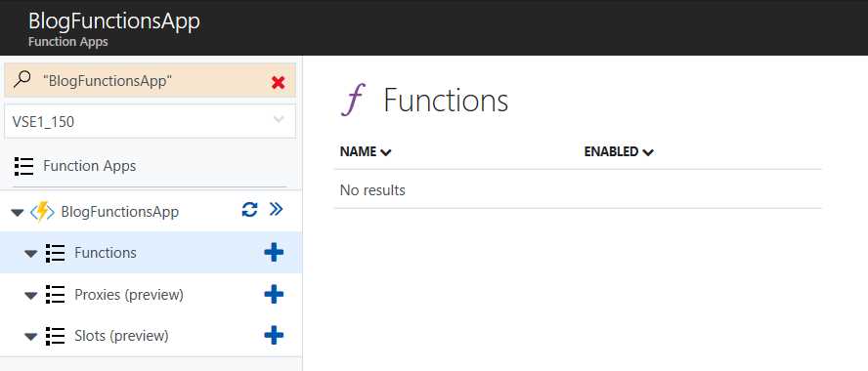Click the Functions page heading
The height and width of the screenshot is (371, 868).
tap(446, 101)
